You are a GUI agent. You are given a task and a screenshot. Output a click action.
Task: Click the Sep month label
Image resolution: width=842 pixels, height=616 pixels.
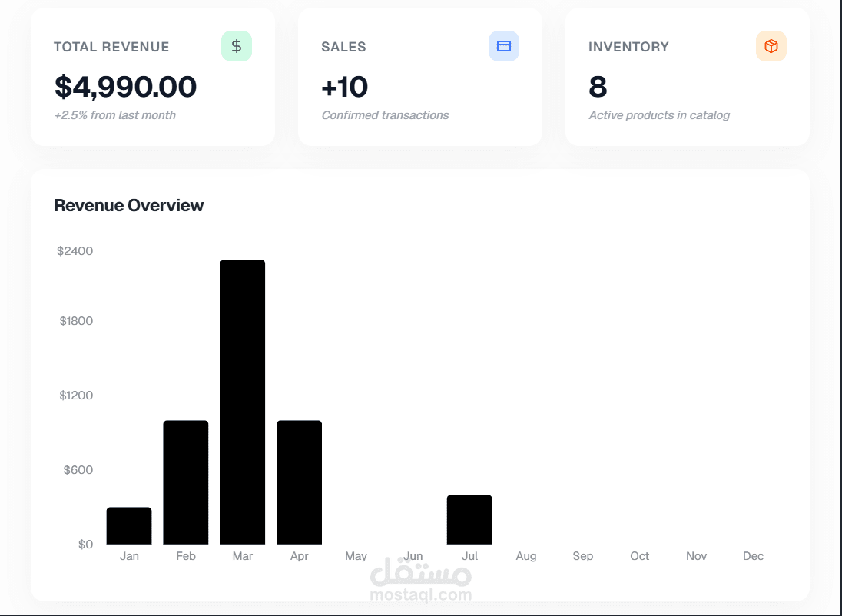[582, 556]
